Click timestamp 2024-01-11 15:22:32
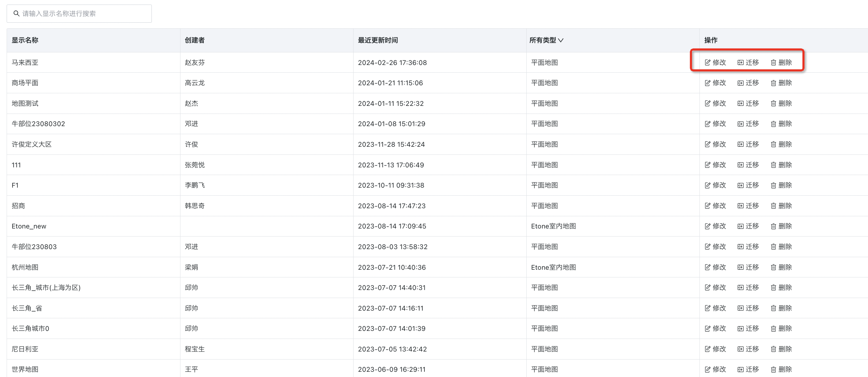Image resolution: width=868 pixels, height=377 pixels. tap(391, 103)
